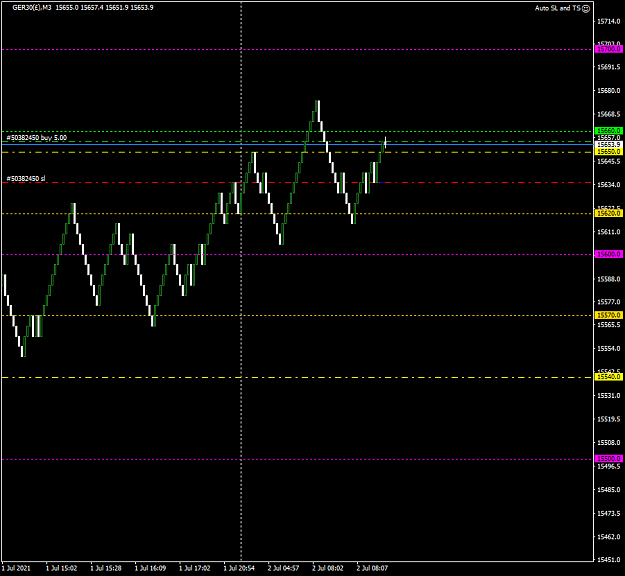Click the magenta 15500.0 price tag
The width and height of the screenshot is (625, 576).
(x=609, y=459)
